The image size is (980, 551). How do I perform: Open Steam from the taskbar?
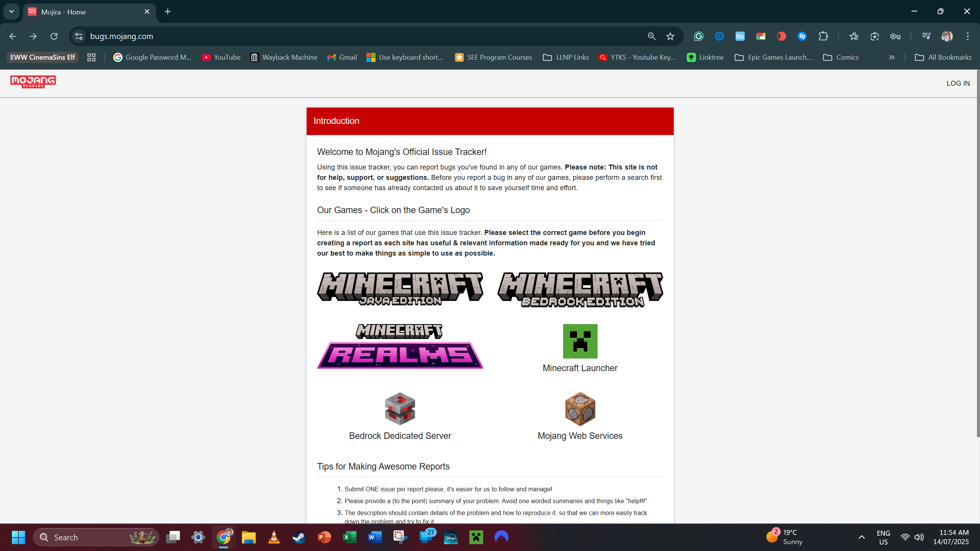[299, 537]
